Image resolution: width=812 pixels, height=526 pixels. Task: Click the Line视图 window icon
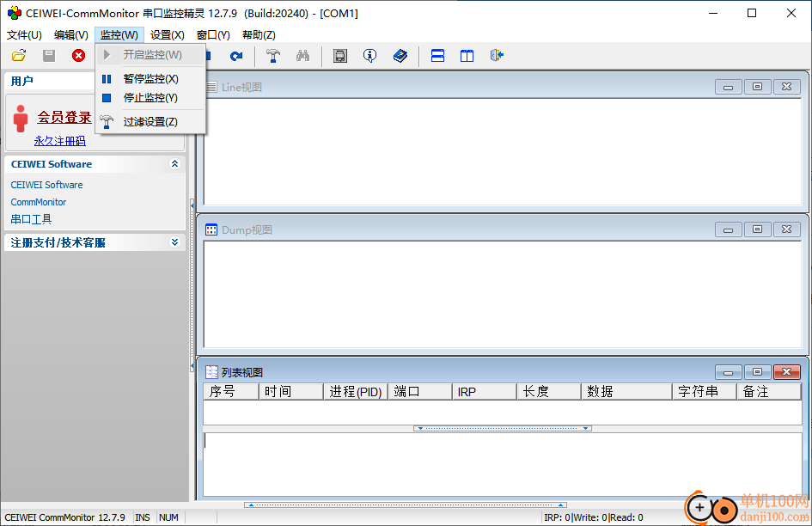211,87
